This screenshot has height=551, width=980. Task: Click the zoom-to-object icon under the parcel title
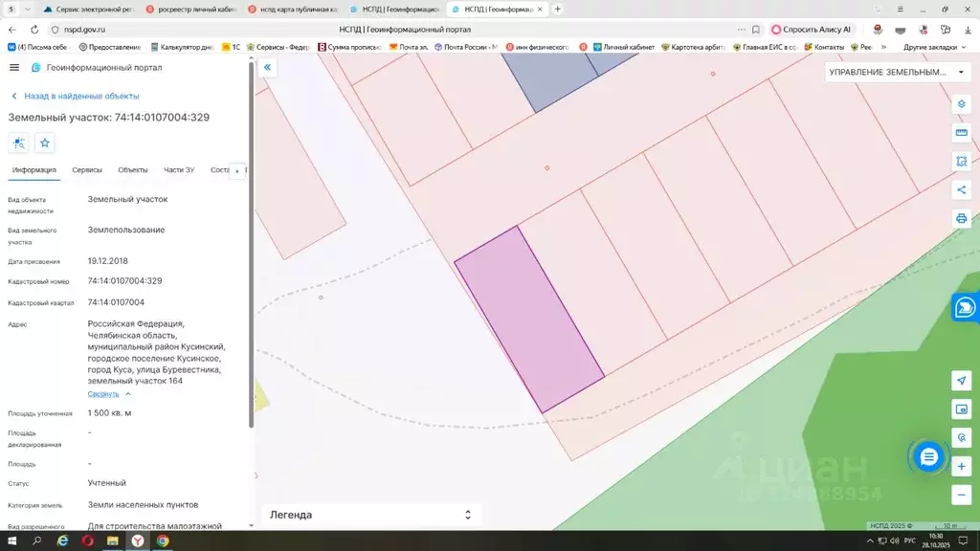(x=19, y=143)
